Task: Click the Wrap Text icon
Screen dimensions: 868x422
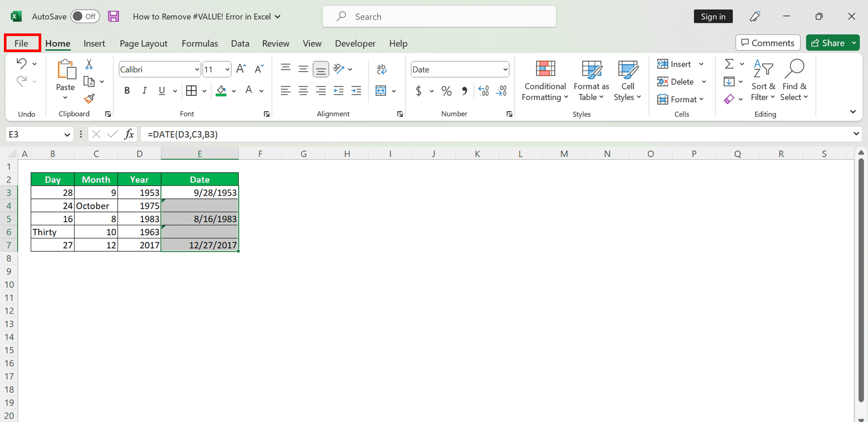Action: pos(382,69)
